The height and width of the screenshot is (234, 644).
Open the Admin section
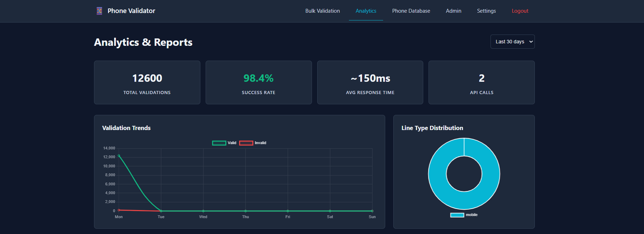[454, 11]
